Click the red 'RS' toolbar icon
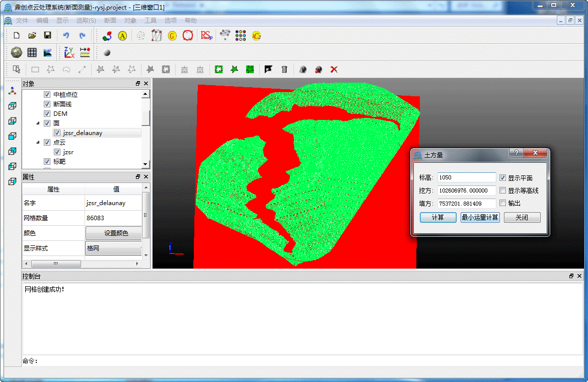Viewport: 588px width, 382px height. pyautogui.click(x=206, y=35)
